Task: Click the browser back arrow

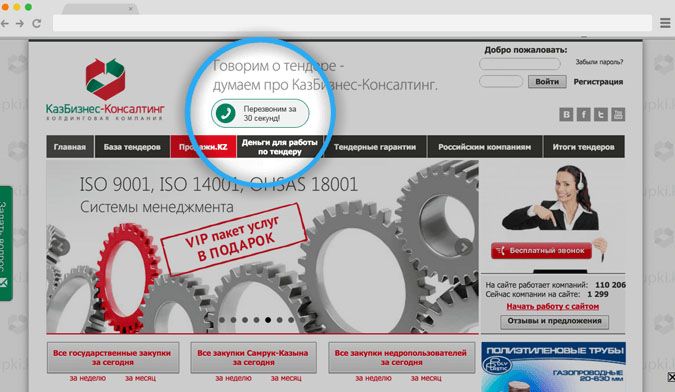Action: tap(4, 23)
